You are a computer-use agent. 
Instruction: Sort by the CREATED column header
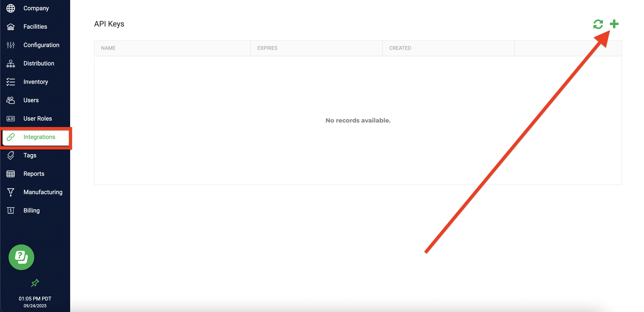click(x=400, y=48)
